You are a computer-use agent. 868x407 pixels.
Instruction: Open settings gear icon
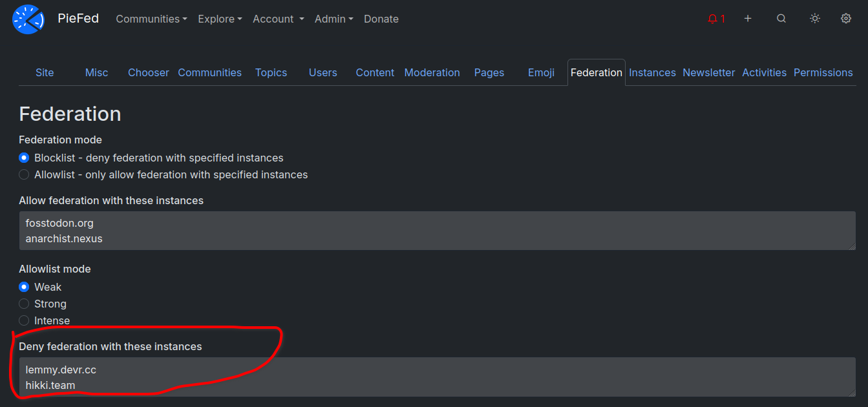[x=846, y=19]
